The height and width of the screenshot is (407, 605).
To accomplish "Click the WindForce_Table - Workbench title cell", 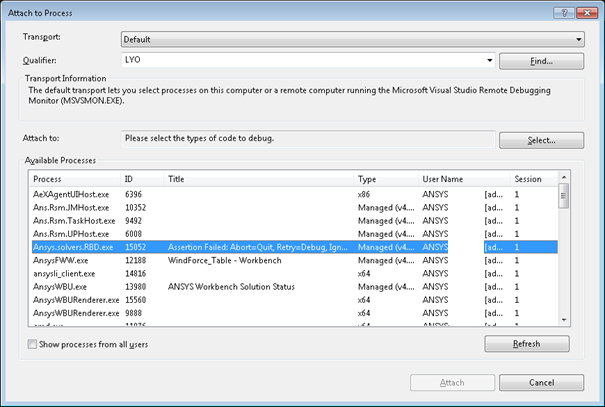I will click(x=225, y=260).
